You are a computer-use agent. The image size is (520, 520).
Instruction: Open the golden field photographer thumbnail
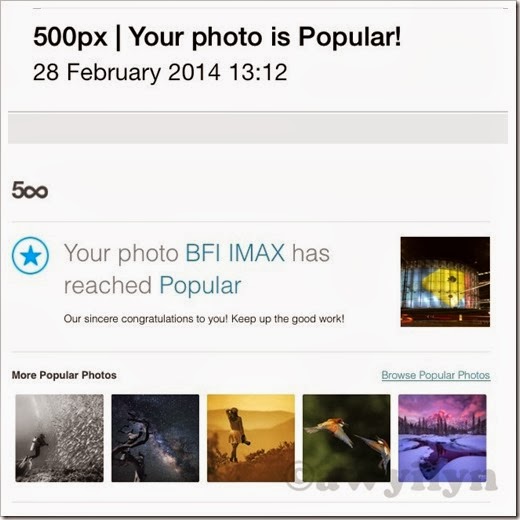(251, 438)
